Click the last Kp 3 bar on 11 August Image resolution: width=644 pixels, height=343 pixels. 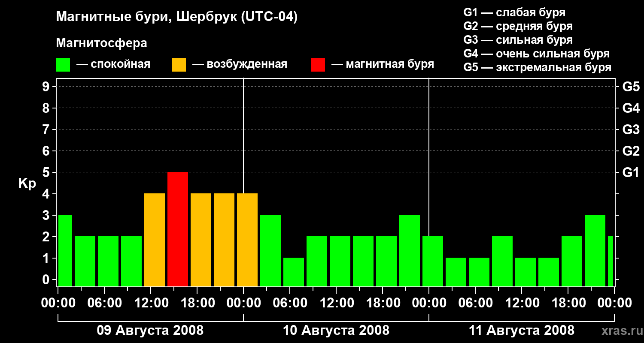(x=595, y=250)
